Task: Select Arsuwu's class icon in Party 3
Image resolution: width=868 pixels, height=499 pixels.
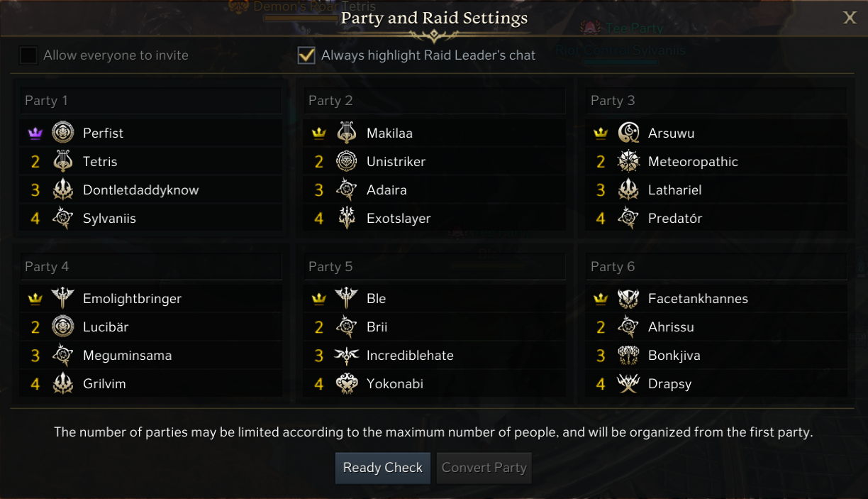Action: (x=628, y=133)
